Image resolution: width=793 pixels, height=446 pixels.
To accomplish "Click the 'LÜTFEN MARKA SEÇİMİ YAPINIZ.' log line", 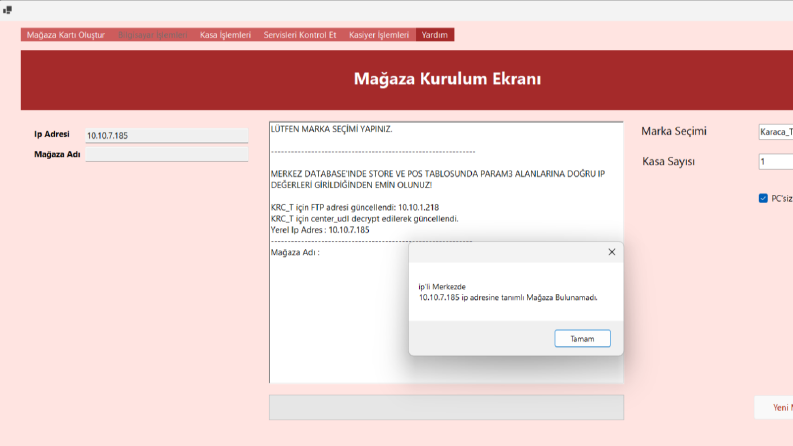I will (x=331, y=129).
